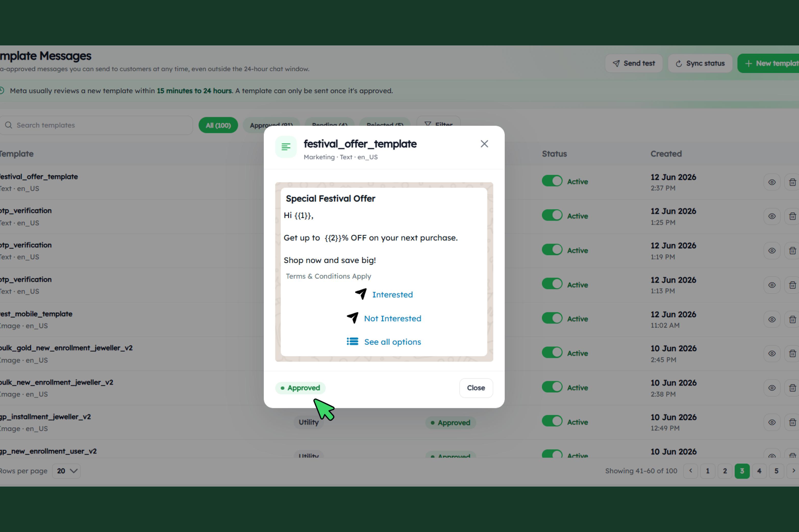The height and width of the screenshot is (532, 799).
Task: Delete 1:25 PM otp_verification via trash icon
Action: tap(792, 216)
